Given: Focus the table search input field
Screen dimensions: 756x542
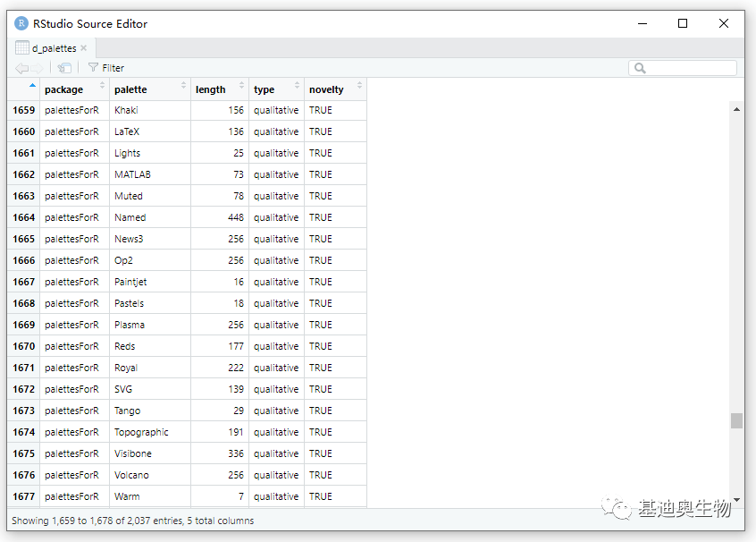Looking at the screenshot, I should point(683,68).
